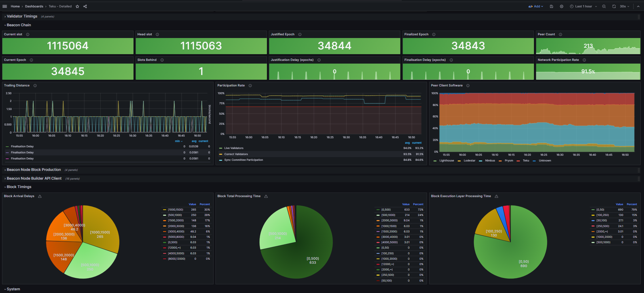Click info icon next to Peer Count
Screen dimensions: 644x293
click(560, 34)
